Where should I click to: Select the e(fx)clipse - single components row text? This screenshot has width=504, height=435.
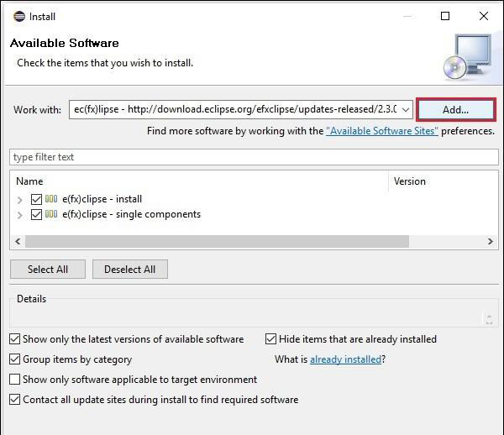(x=132, y=214)
